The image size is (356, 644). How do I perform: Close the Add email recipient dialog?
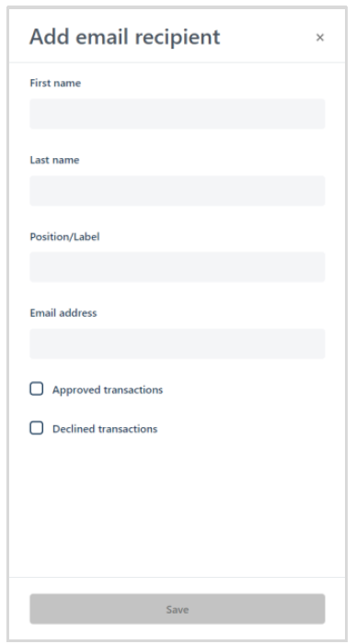(320, 38)
